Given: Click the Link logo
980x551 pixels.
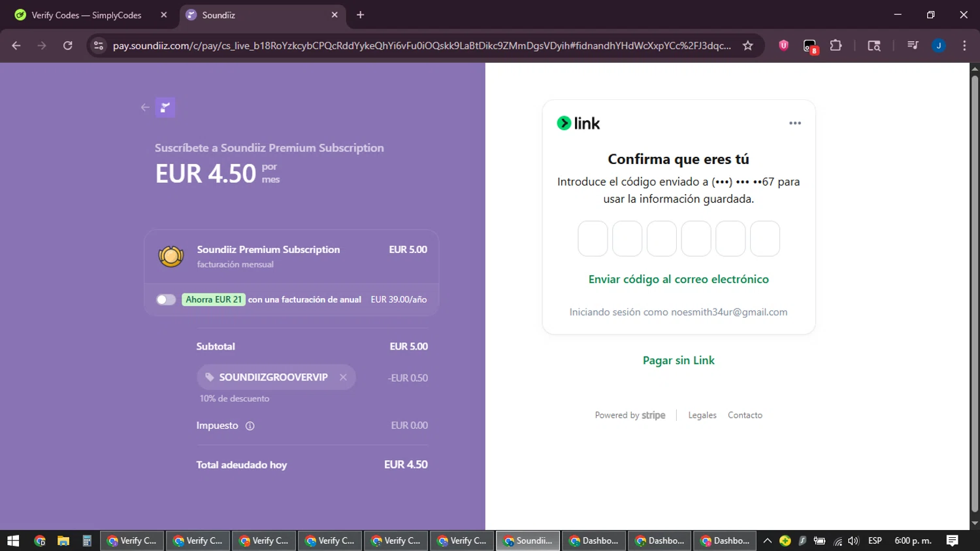Looking at the screenshot, I should 578,123.
